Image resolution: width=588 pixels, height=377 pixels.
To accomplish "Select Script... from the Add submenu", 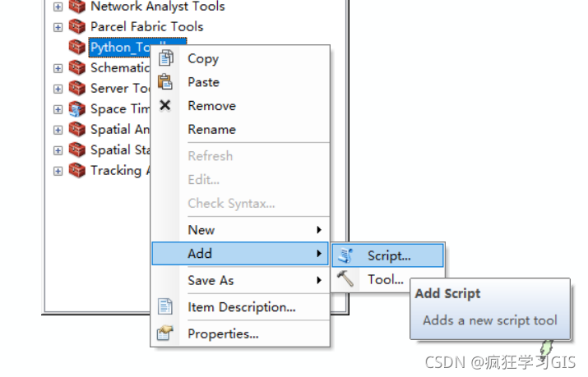I will click(389, 255).
